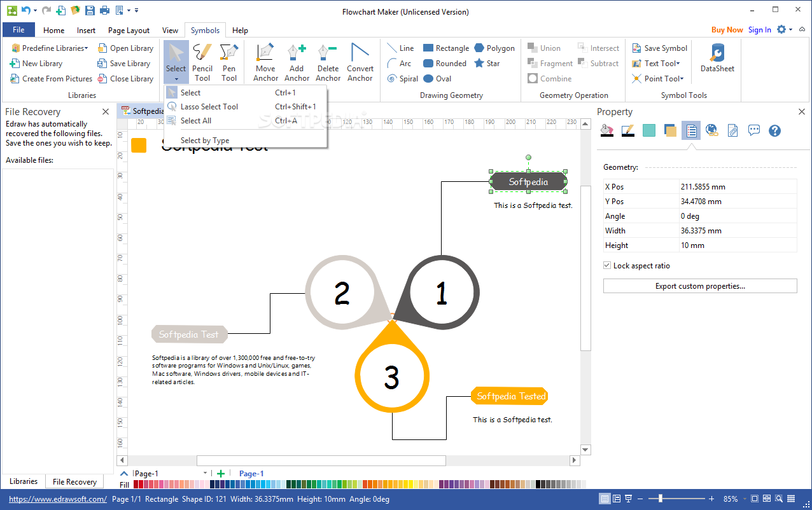
Task: Pick the Rounded rectangle geometry
Action: [x=444, y=64]
